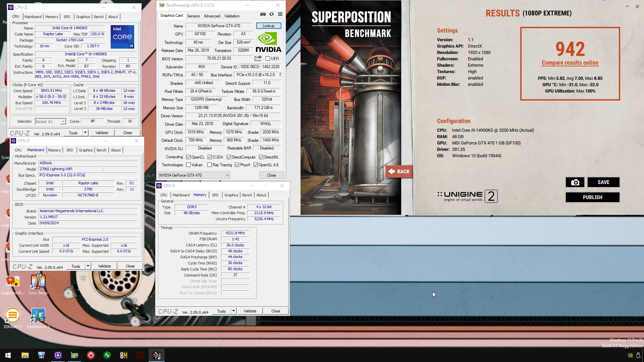This screenshot has height=362, width=644.
Task: Take a GPU-Z screenshot with the camera icon
Action: point(263,14)
